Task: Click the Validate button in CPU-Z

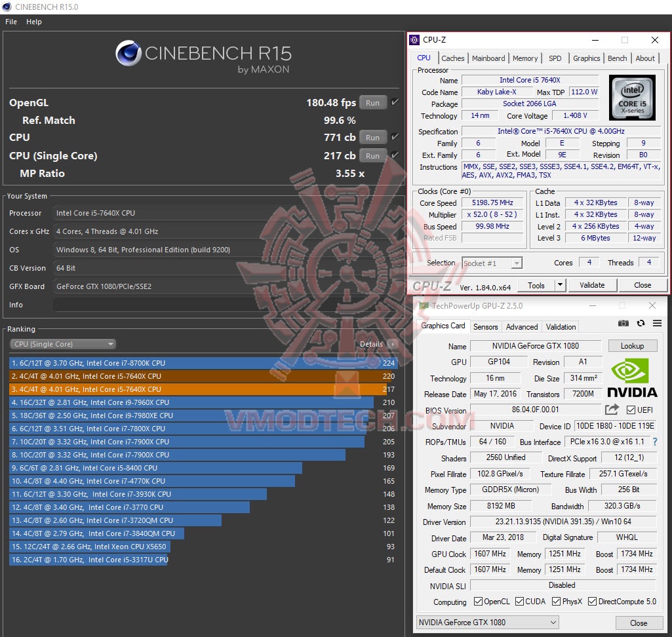Action: click(592, 285)
